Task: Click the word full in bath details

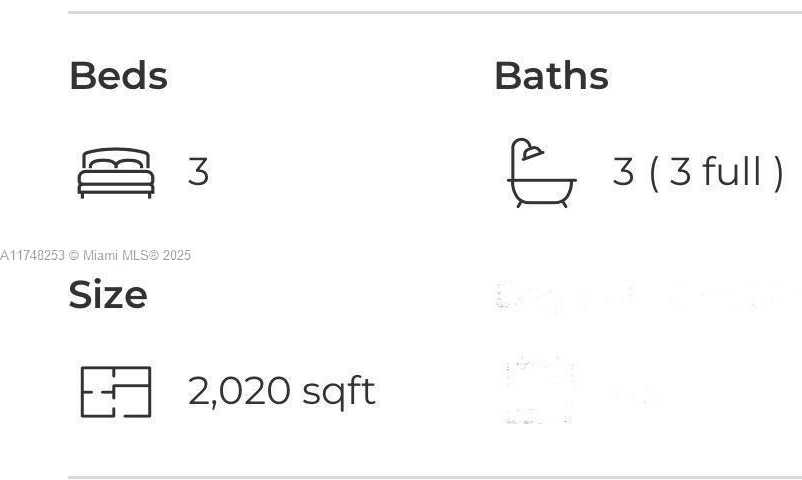Action: click(732, 170)
